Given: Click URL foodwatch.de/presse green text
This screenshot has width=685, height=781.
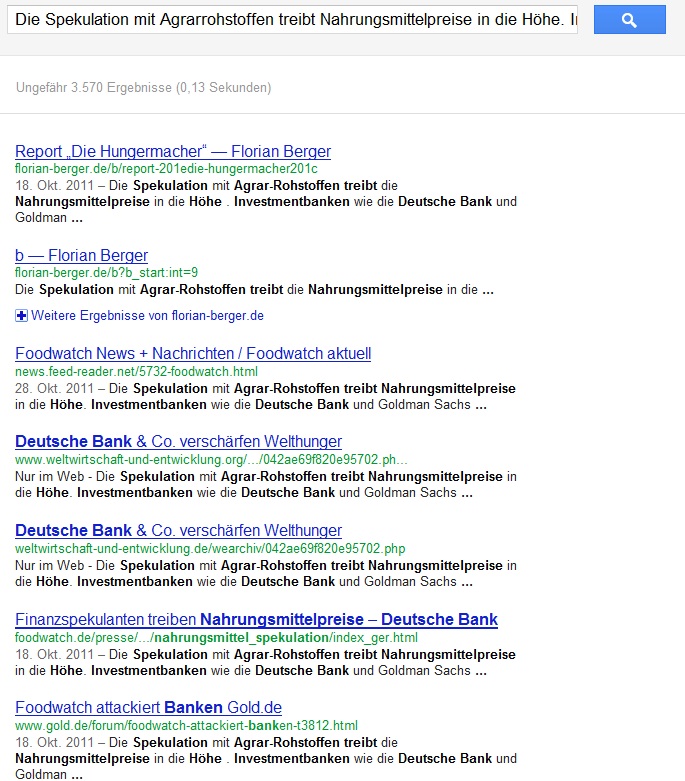Looking at the screenshot, I should coord(216,638).
